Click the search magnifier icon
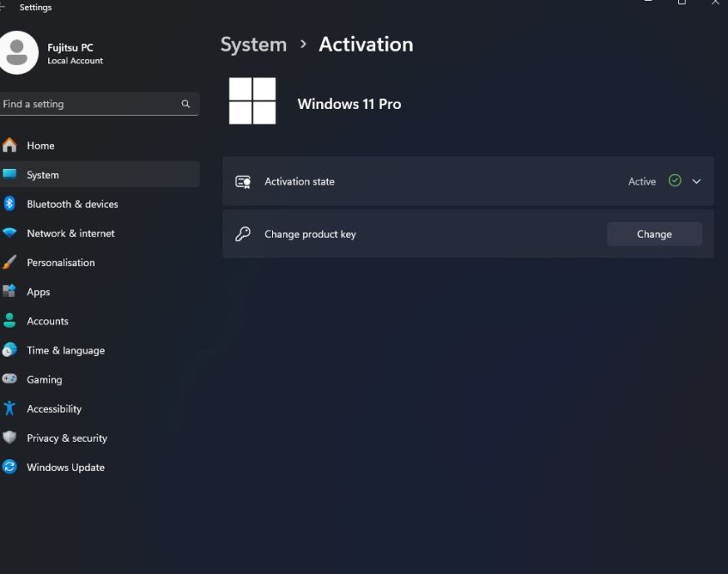 point(186,103)
